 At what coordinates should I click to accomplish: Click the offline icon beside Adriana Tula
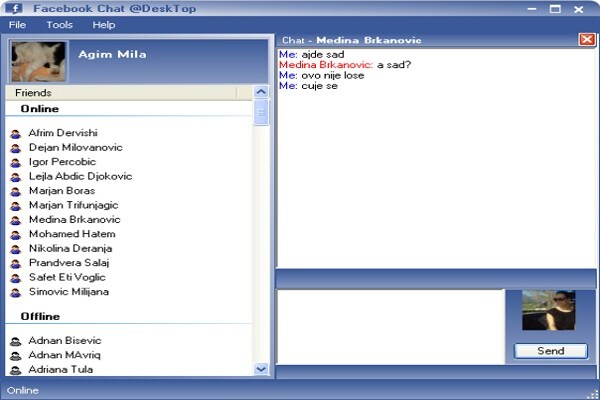pos(16,370)
